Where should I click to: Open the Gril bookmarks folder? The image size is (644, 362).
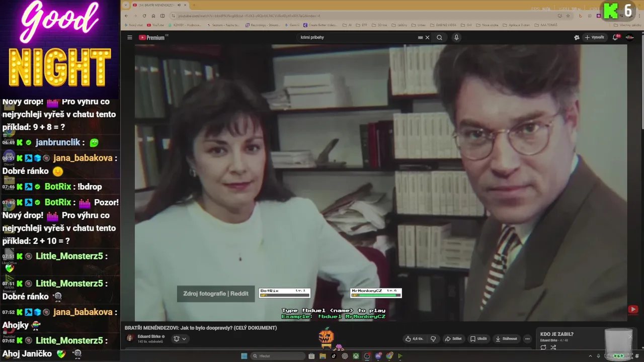pos(466,25)
